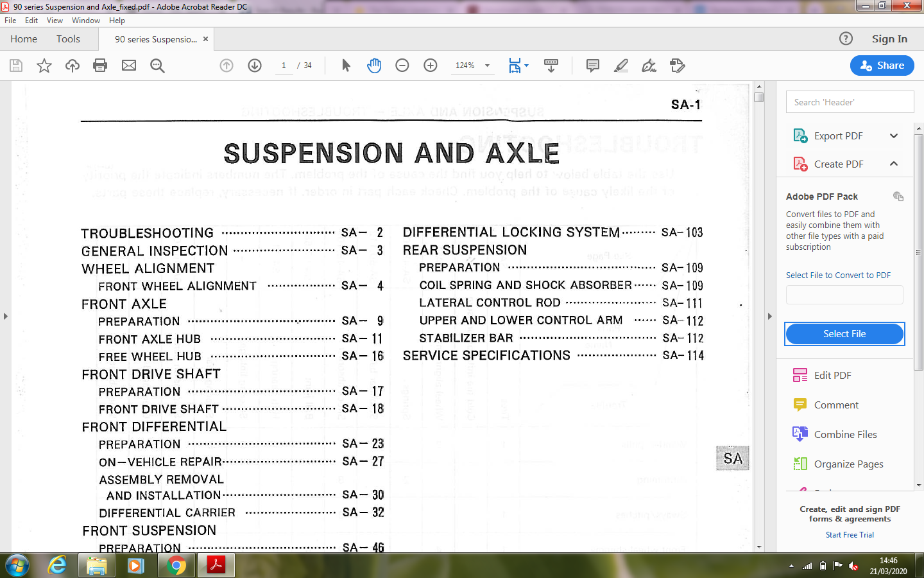Open Google Chrome from taskbar
Image resolution: width=924 pixels, height=578 pixels.
(176, 566)
